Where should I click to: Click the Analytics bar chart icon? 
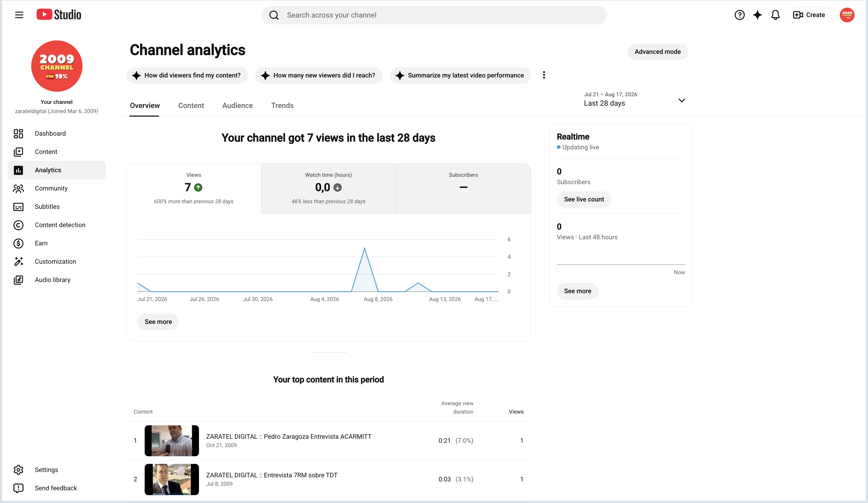click(x=18, y=170)
